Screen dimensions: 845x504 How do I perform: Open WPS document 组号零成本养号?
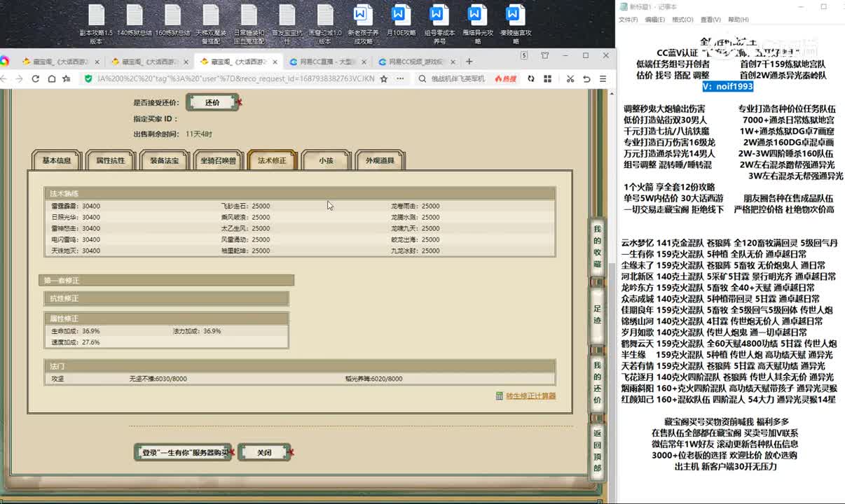coord(439,24)
